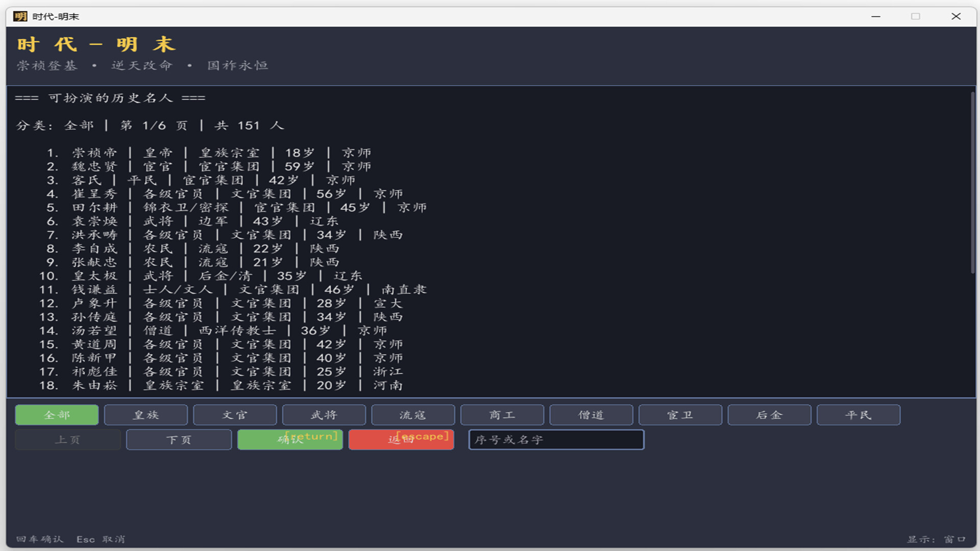Screen dimensions: 980x551
Task: Pick row 15 黄道周
Action: click(x=222, y=344)
